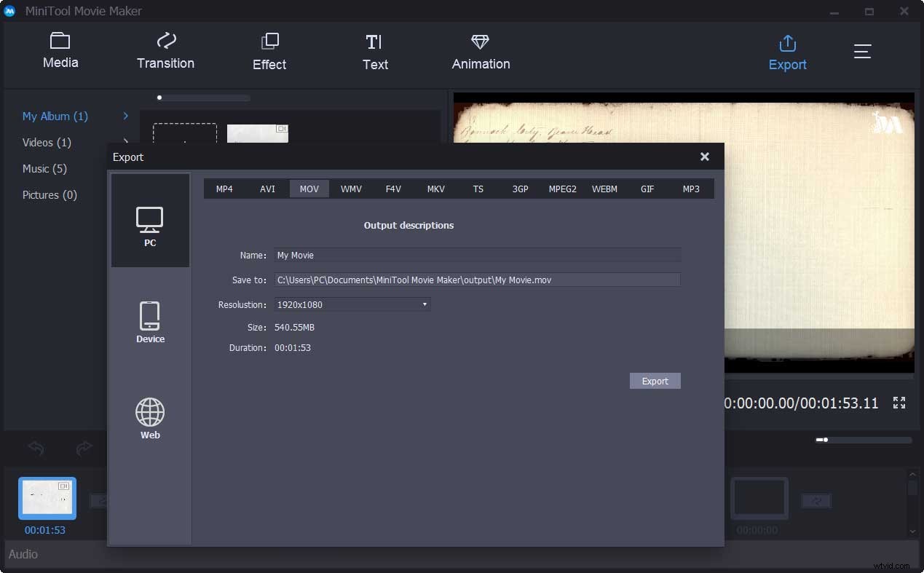Select the Text tool
This screenshot has height=573, width=924.
(x=375, y=51)
